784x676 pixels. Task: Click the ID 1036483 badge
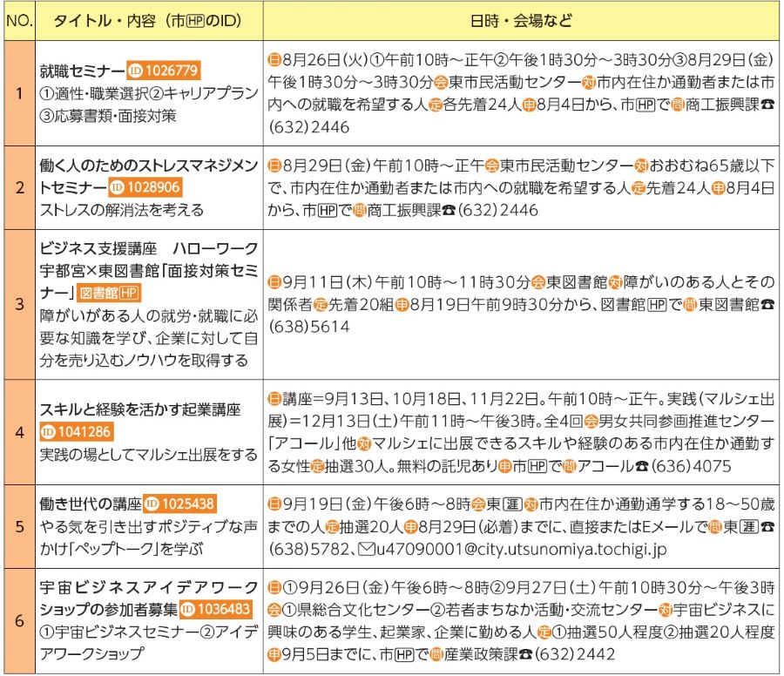216,609
